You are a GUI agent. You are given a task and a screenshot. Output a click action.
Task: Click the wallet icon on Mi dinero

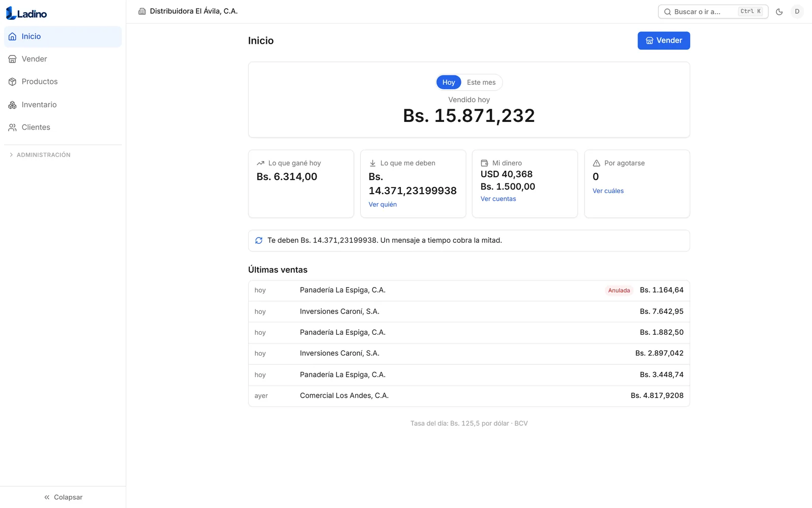pyautogui.click(x=485, y=163)
